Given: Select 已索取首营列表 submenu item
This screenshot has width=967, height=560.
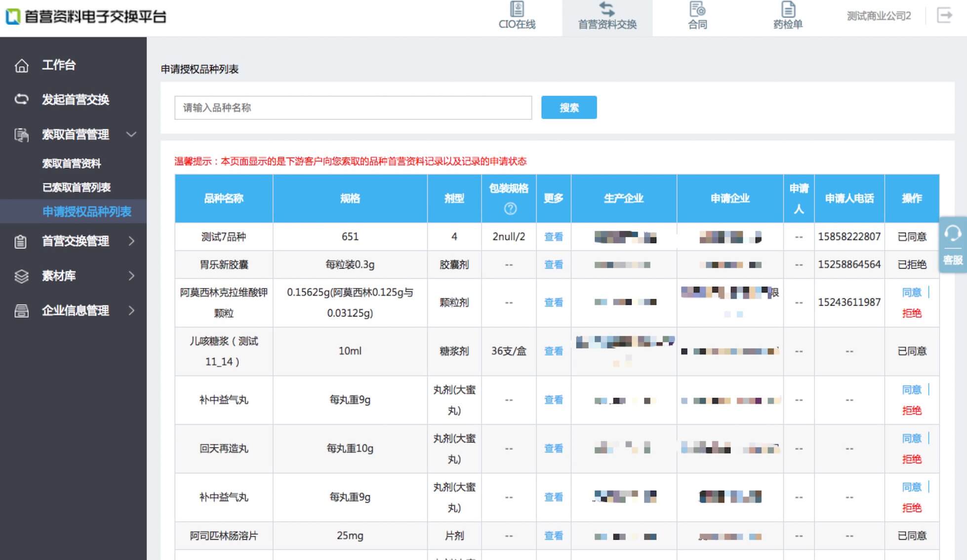Looking at the screenshot, I should [77, 188].
